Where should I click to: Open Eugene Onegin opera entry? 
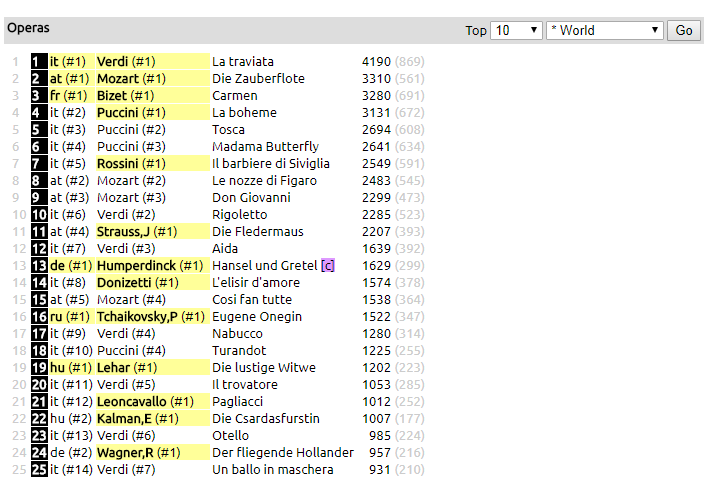[257, 316]
